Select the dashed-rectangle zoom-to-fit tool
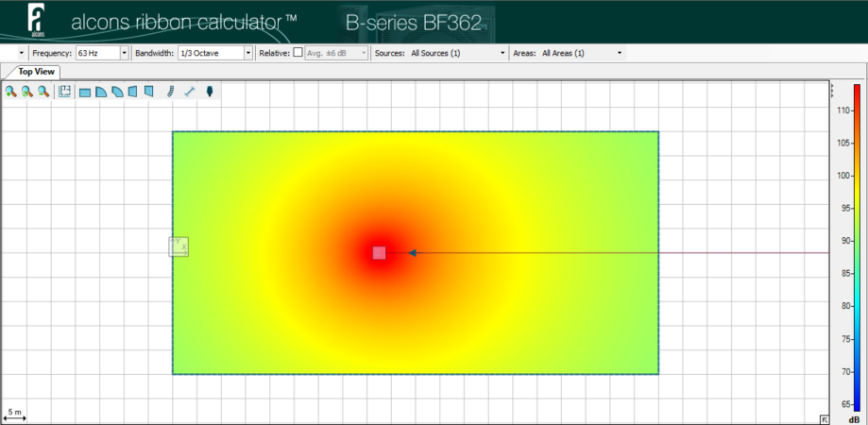Screen dimensions: 868x425 (65, 92)
